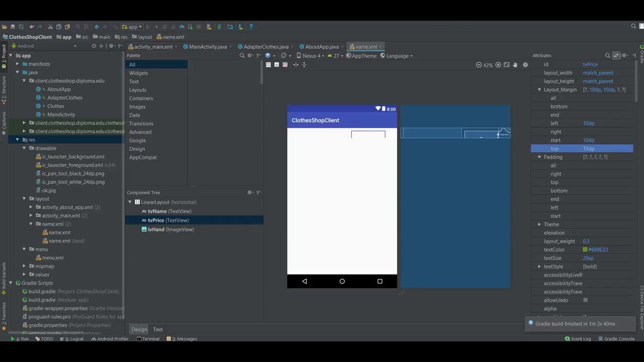Select the pan hand tool in design toolbar

(x=515, y=65)
